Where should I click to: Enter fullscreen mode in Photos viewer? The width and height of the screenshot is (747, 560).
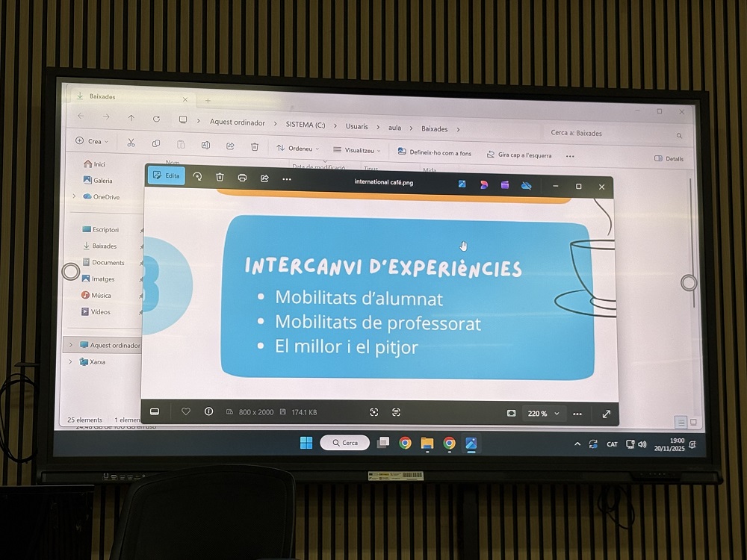(606, 414)
